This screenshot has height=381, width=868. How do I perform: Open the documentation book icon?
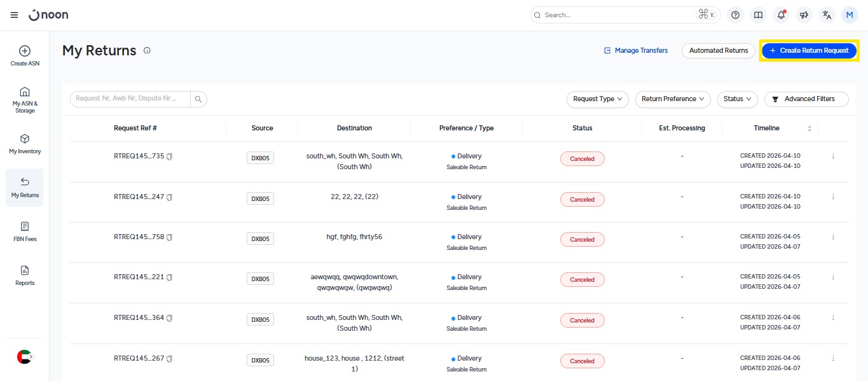click(758, 15)
